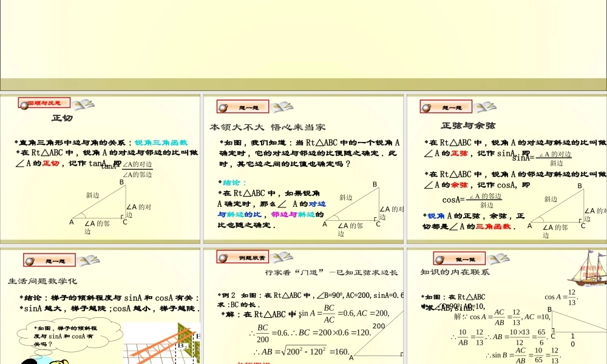
Task: Click the 想一想 badge above 正弦与余弦
Action: (x=446, y=107)
